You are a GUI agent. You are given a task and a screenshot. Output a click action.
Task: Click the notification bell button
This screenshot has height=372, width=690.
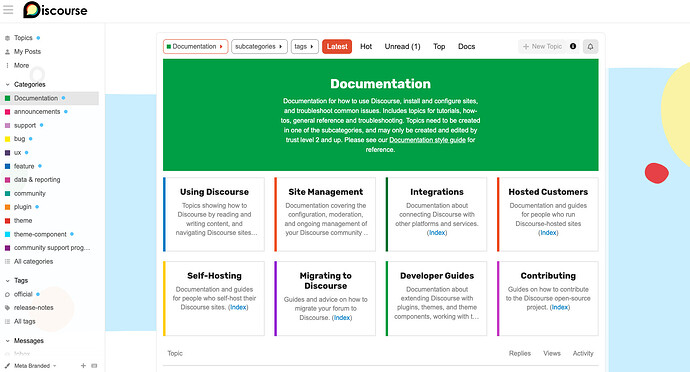tap(591, 47)
